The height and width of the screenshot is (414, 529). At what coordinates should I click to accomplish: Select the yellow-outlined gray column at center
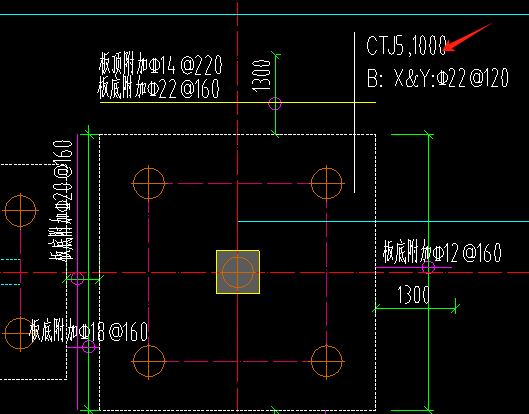pos(238,272)
